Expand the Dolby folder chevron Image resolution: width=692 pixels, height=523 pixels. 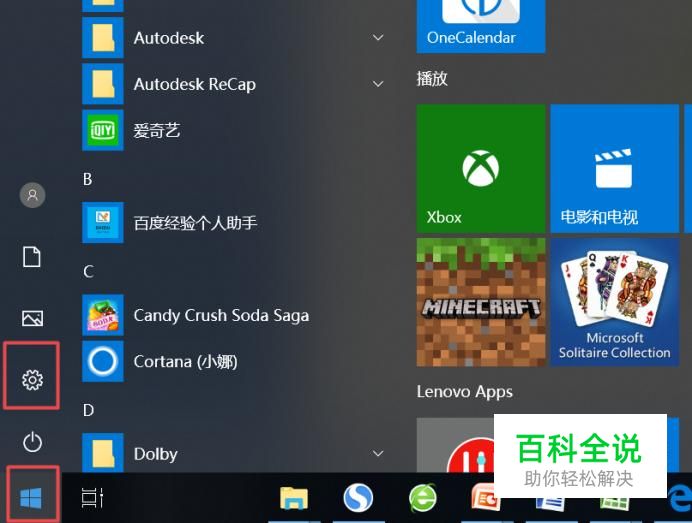click(x=378, y=453)
